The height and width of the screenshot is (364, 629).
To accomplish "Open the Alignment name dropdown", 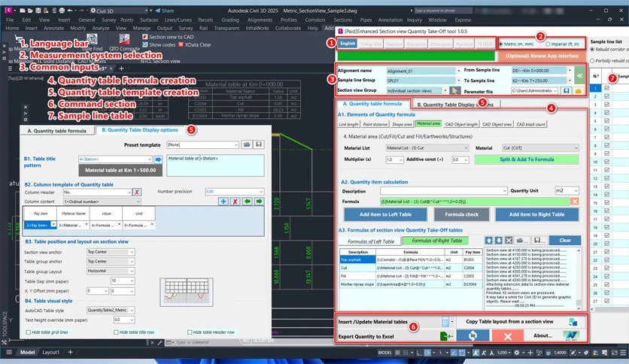I will coord(458,71).
